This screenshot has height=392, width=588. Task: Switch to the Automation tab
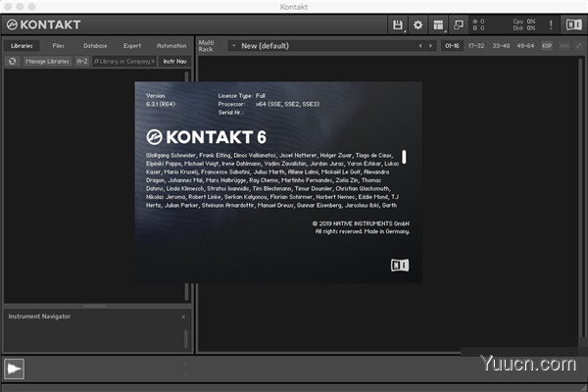point(171,46)
